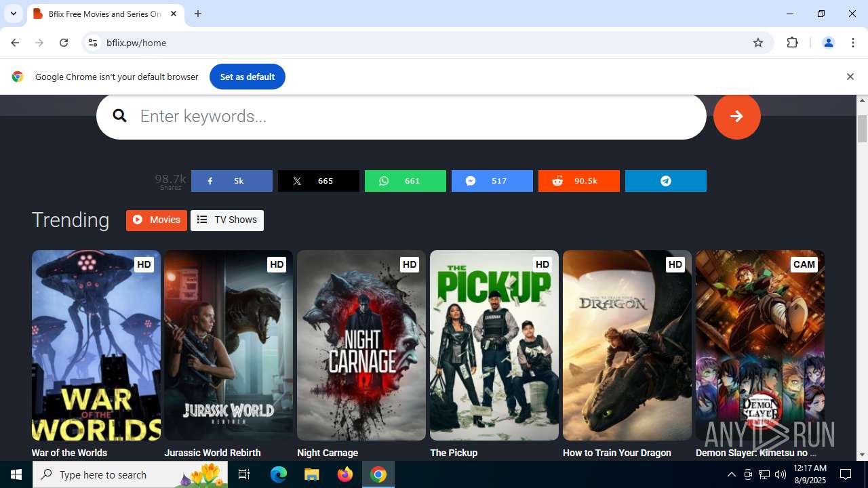Click How to Train Your Dragon title link

tap(617, 453)
